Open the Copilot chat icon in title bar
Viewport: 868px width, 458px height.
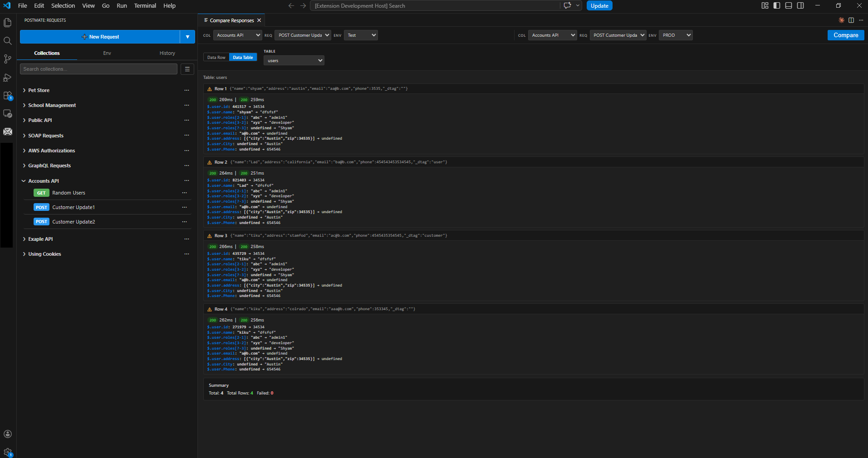pos(567,5)
